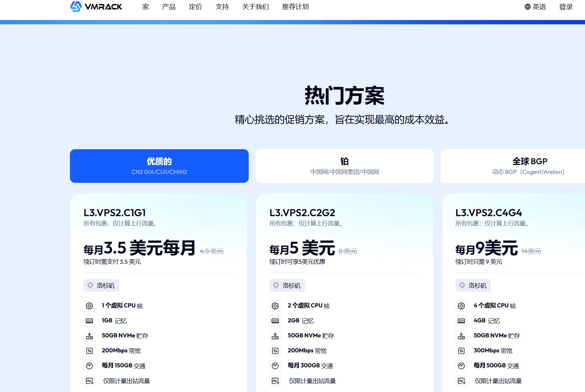Select the 洛杉矶 location tag in C2G2 card
This screenshot has height=392, width=585.
(x=287, y=285)
